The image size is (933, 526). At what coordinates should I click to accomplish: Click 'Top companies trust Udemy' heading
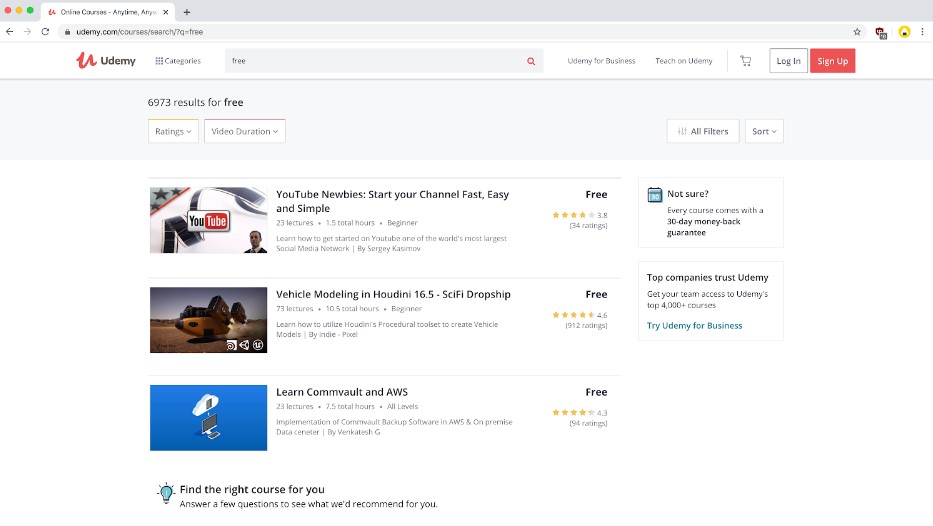coord(707,277)
